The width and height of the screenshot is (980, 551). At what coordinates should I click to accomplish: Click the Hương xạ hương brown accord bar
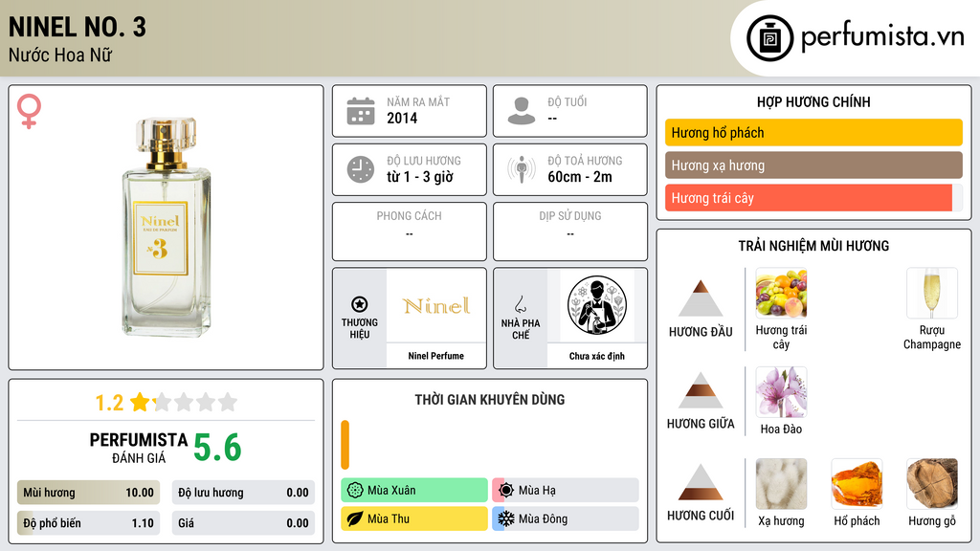pyautogui.click(x=813, y=165)
